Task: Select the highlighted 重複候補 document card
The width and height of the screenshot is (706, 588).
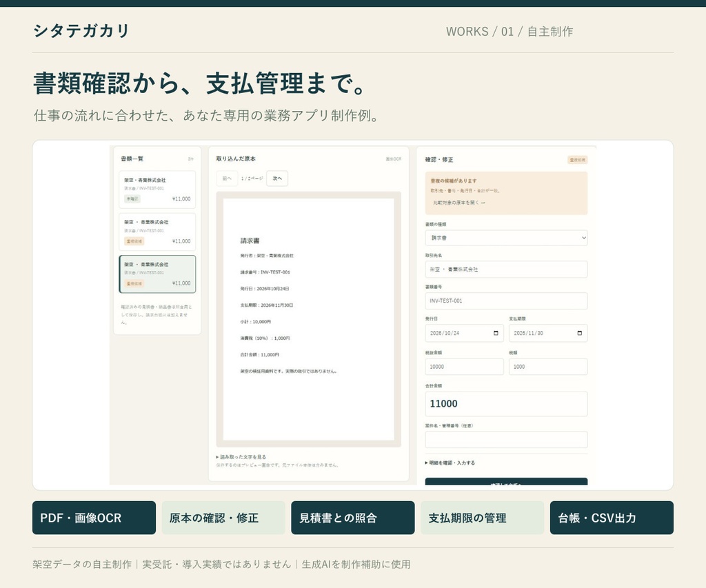Action: pos(157,274)
